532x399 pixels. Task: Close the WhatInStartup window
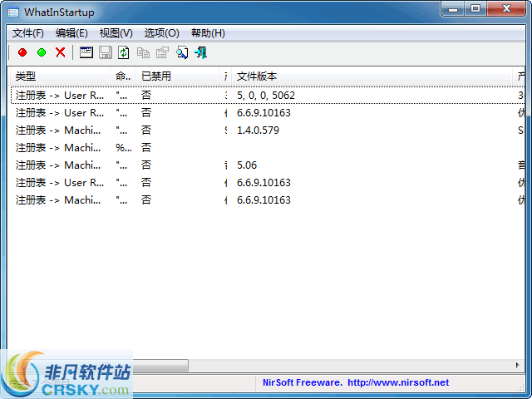pyautogui.click(x=506, y=9)
